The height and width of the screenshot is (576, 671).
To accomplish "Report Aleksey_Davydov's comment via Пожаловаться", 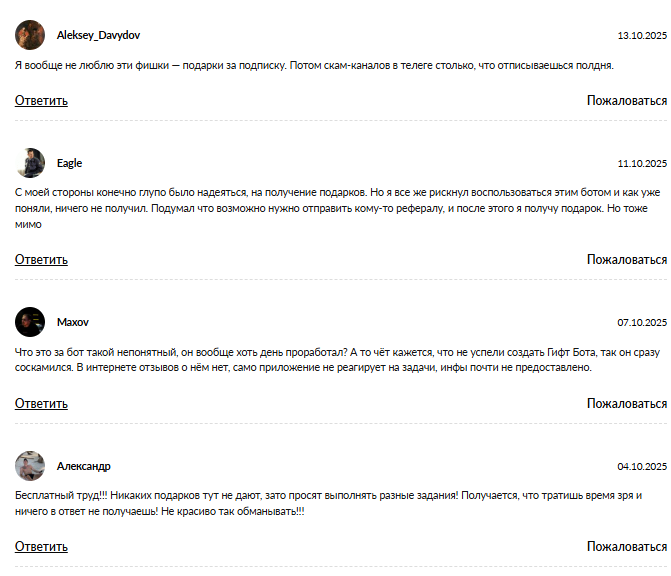I will click(x=626, y=100).
